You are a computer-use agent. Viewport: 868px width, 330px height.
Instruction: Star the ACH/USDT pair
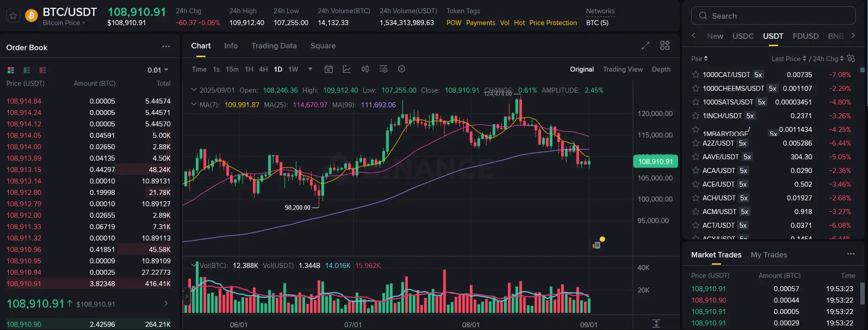click(695, 198)
